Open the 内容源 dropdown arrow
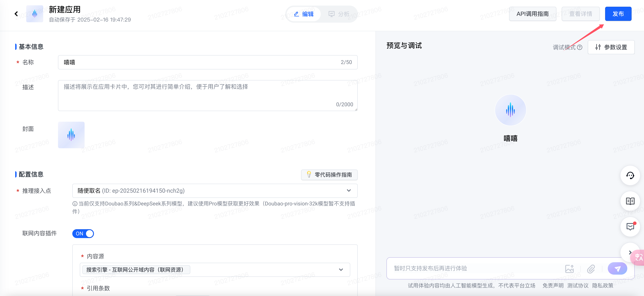 tap(341, 270)
